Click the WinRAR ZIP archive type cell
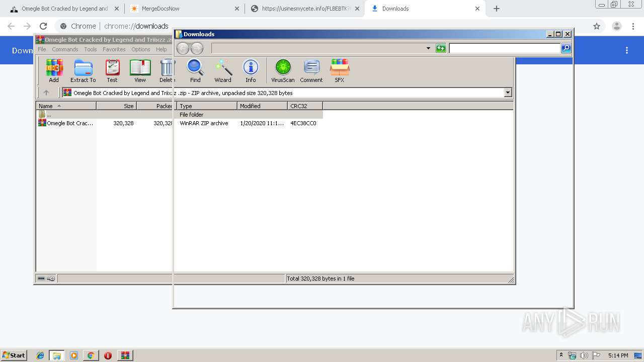 (204, 123)
